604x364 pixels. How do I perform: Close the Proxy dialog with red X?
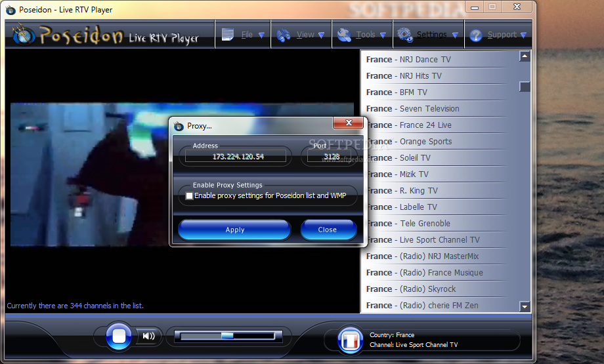(348, 123)
